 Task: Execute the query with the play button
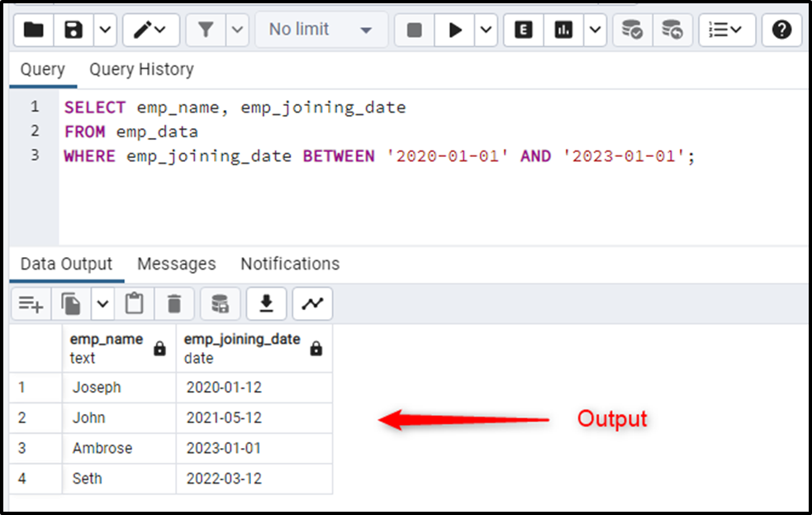(x=456, y=29)
